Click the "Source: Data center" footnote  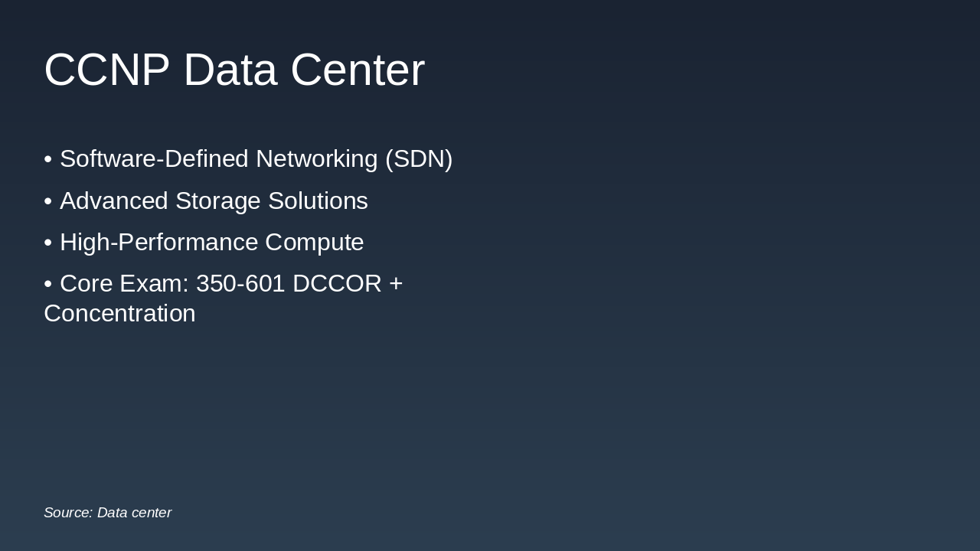pyautogui.click(x=107, y=513)
